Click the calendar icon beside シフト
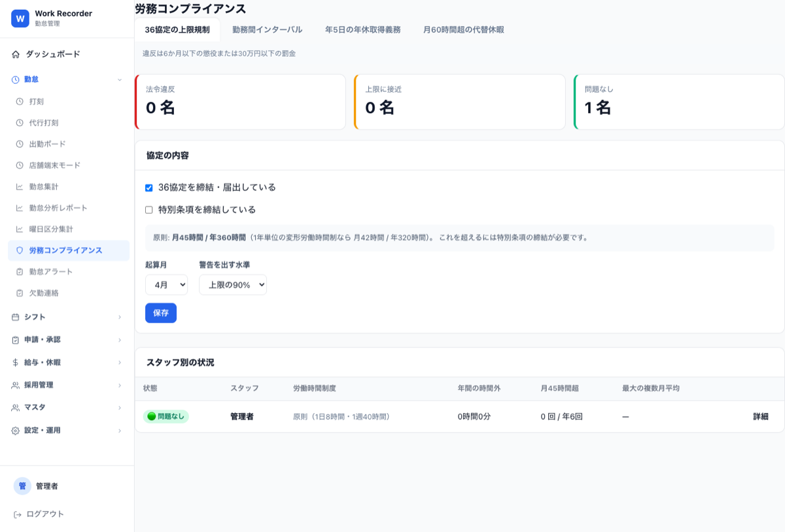Viewport: 785px width, 532px height. (x=16, y=317)
